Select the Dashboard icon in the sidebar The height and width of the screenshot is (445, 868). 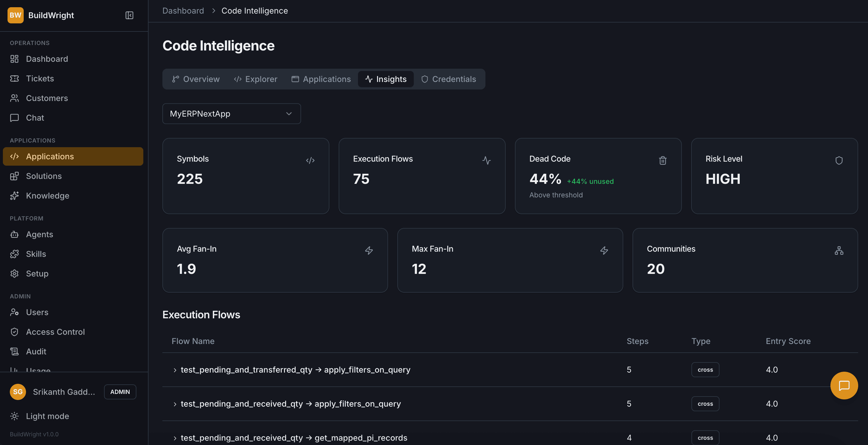pos(14,59)
